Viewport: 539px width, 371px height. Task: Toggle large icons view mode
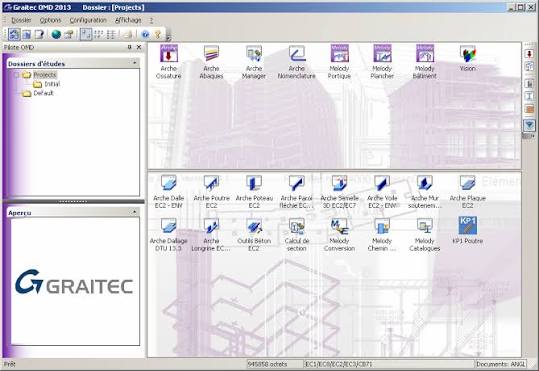(x=86, y=34)
